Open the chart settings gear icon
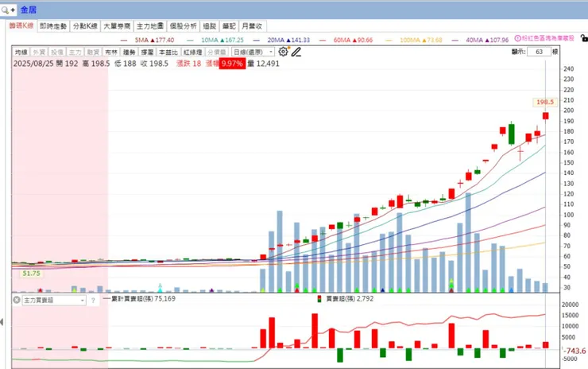Image resolution: width=588 pixels, height=369 pixels. 283,52
